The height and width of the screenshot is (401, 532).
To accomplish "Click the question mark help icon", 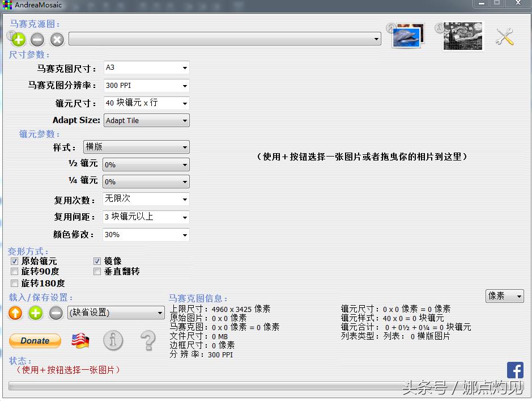I will 147,340.
